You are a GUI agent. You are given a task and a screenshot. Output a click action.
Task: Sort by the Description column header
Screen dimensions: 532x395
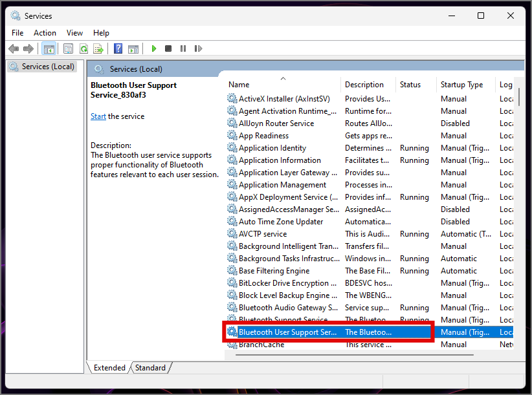[x=368, y=84]
